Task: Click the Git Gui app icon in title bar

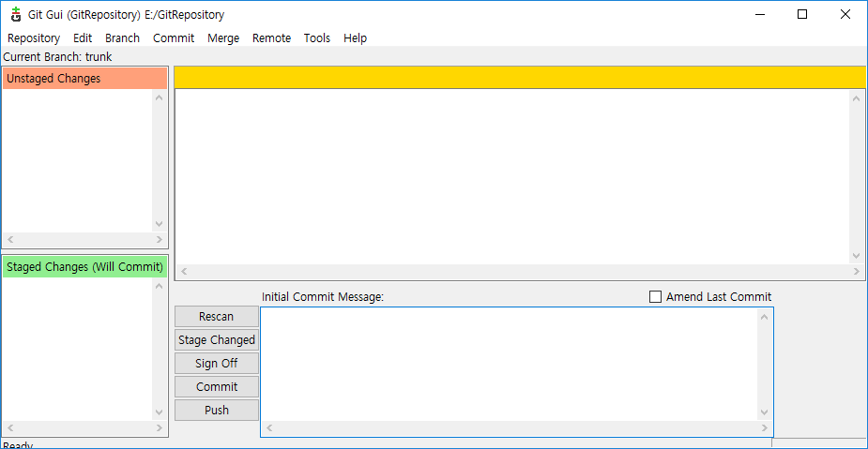Action: pos(16,15)
